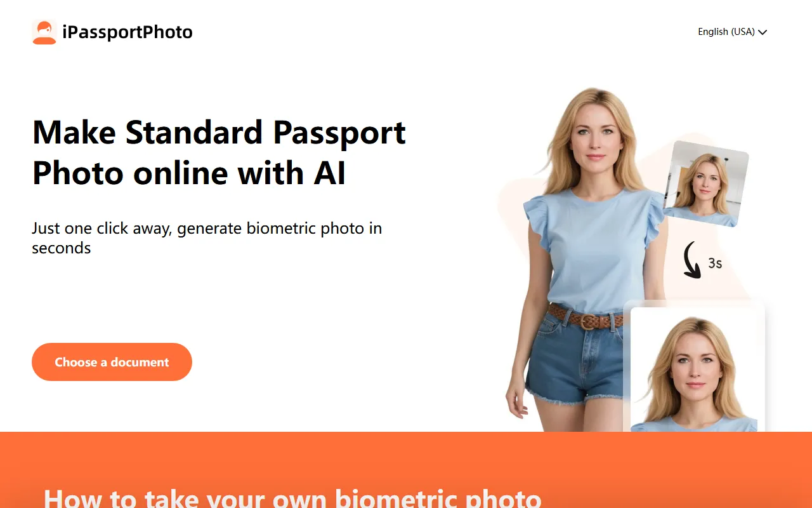Viewport: 812px width, 508px height.
Task: Open the small tilted original photo thumbnail
Action: pyautogui.click(x=705, y=184)
